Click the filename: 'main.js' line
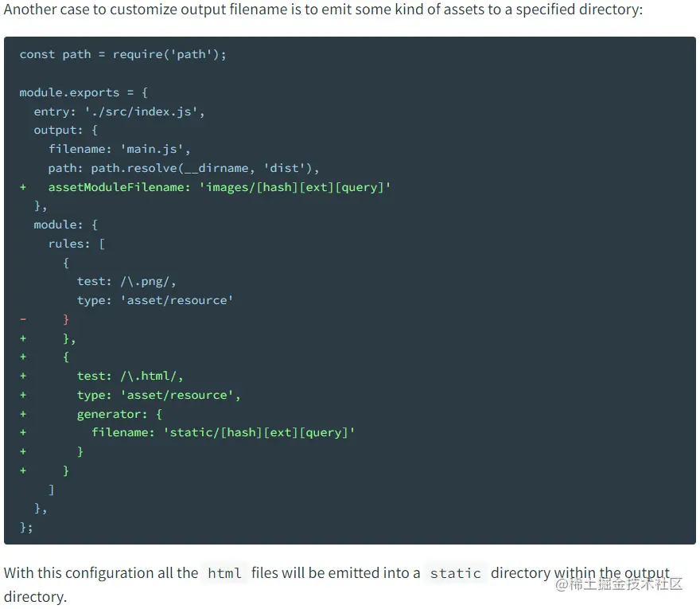 point(119,149)
